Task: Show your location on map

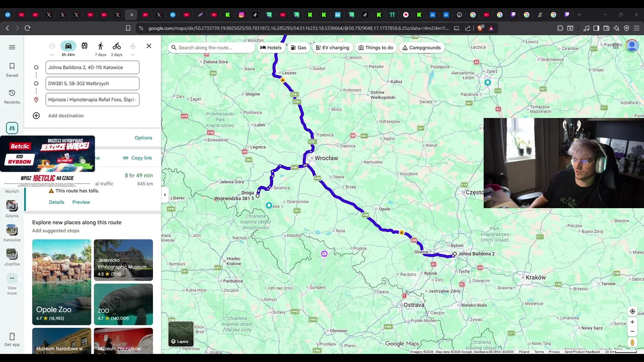Action: tap(632, 311)
